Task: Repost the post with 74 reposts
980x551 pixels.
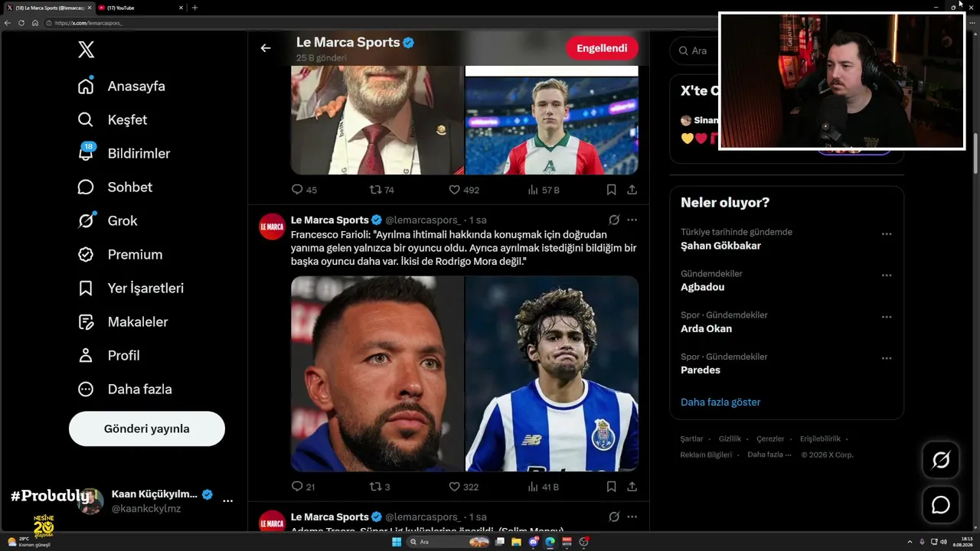Action: pos(381,190)
